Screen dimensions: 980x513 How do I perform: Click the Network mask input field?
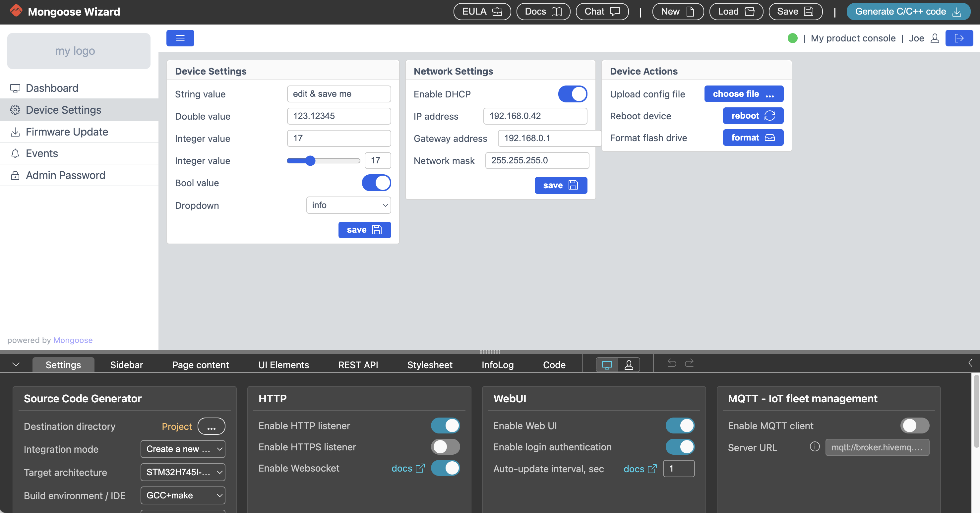pos(537,160)
